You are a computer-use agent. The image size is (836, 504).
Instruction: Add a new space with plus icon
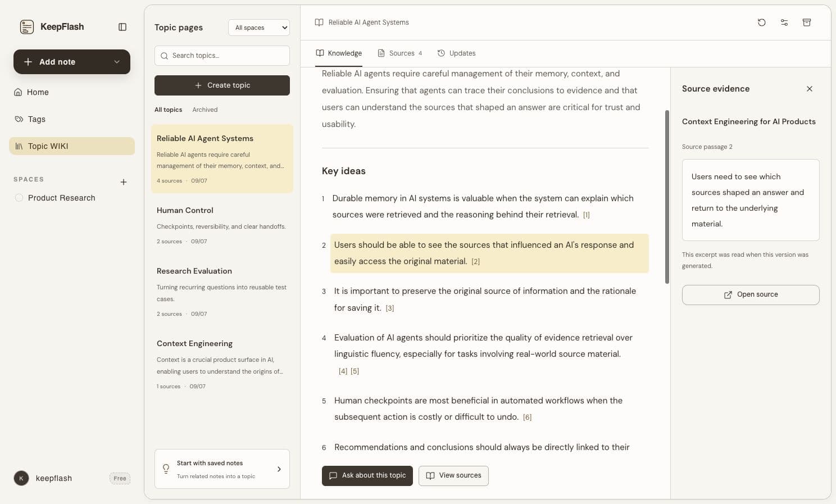point(124,182)
